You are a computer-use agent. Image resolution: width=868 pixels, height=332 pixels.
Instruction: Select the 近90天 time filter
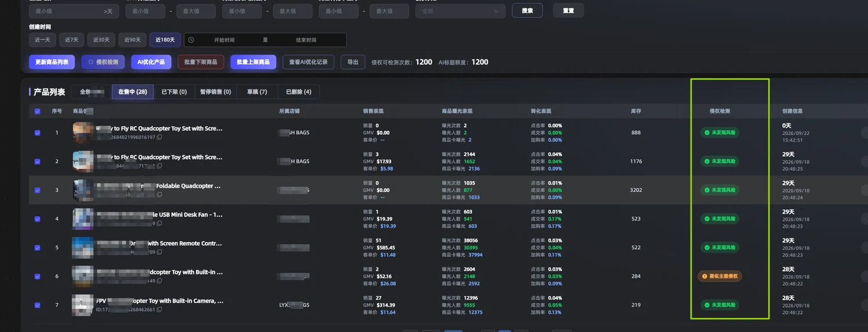coord(133,40)
